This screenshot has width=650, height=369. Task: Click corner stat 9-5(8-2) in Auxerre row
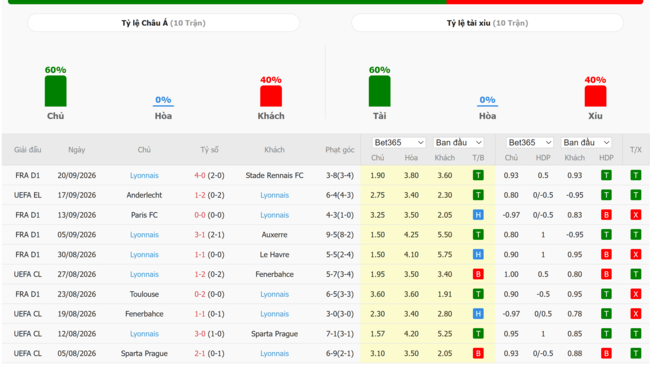point(340,235)
